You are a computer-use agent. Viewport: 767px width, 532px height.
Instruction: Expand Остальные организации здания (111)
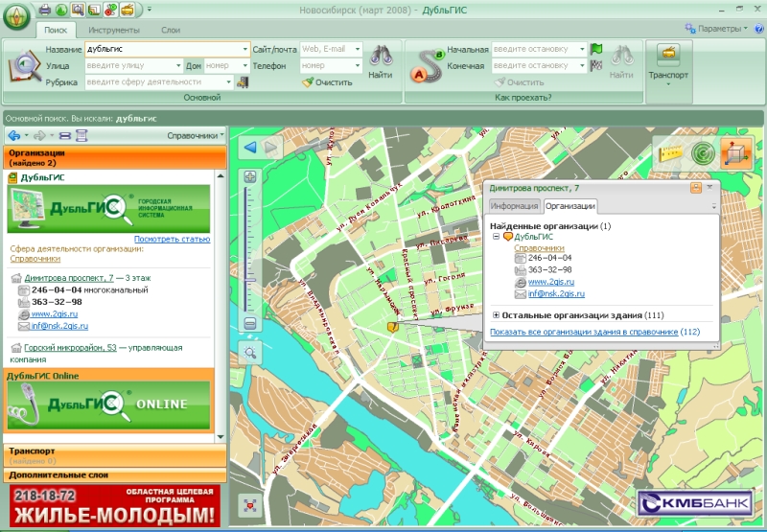[496, 315]
